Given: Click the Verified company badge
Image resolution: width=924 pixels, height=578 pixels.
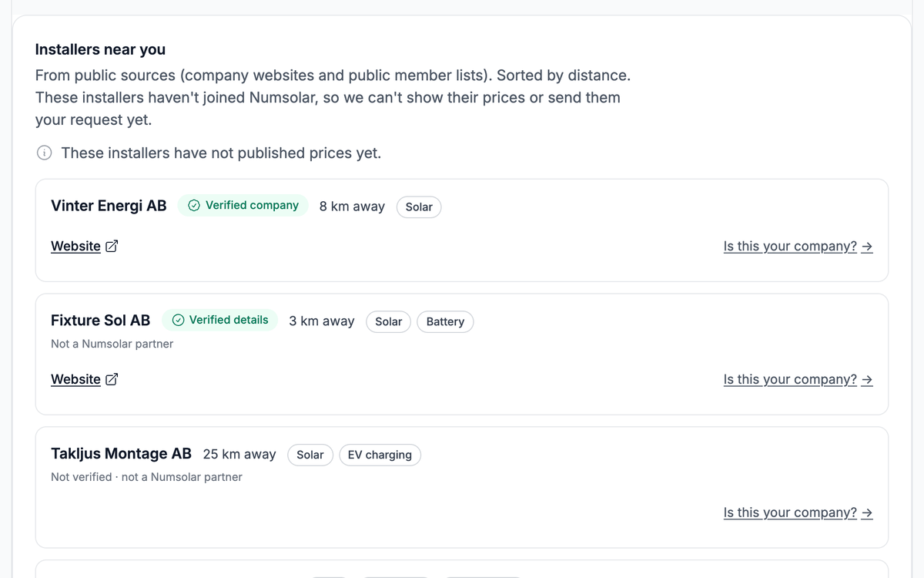Looking at the screenshot, I should click(x=243, y=205).
